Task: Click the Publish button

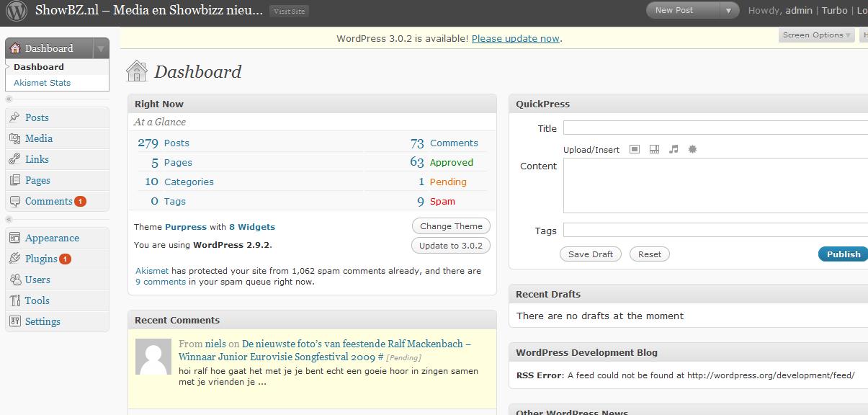Action: click(843, 254)
